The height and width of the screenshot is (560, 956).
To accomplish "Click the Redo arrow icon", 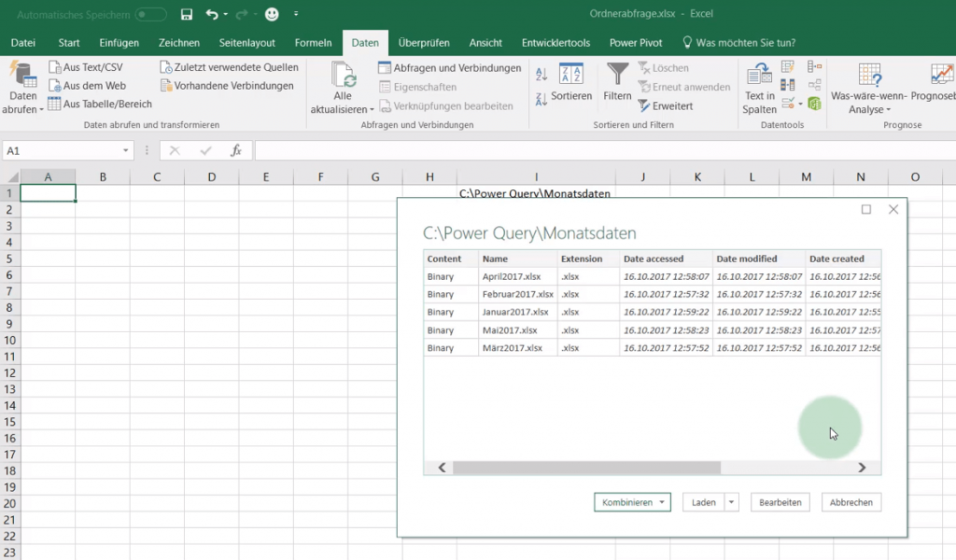I will click(242, 14).
